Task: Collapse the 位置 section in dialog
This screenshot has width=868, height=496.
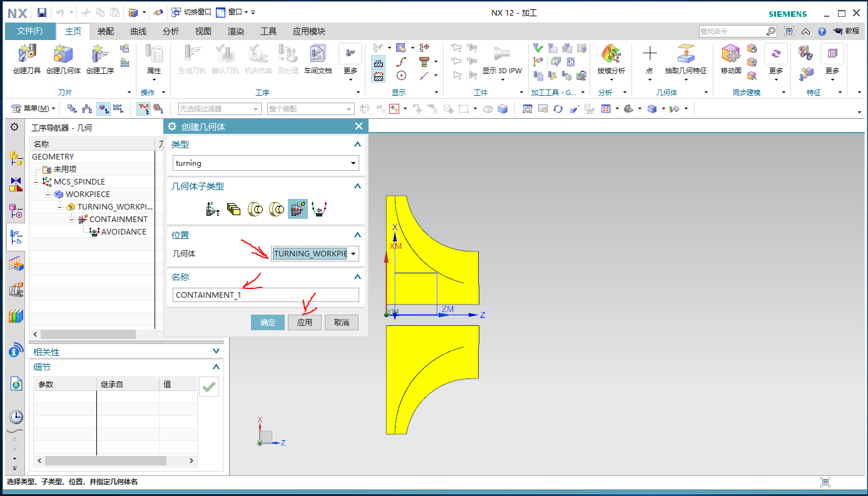Action: 357,235
